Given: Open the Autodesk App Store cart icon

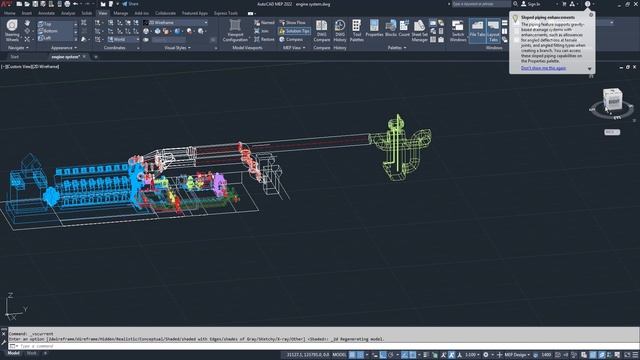Looking at the screenshot, I should (564, 4).
